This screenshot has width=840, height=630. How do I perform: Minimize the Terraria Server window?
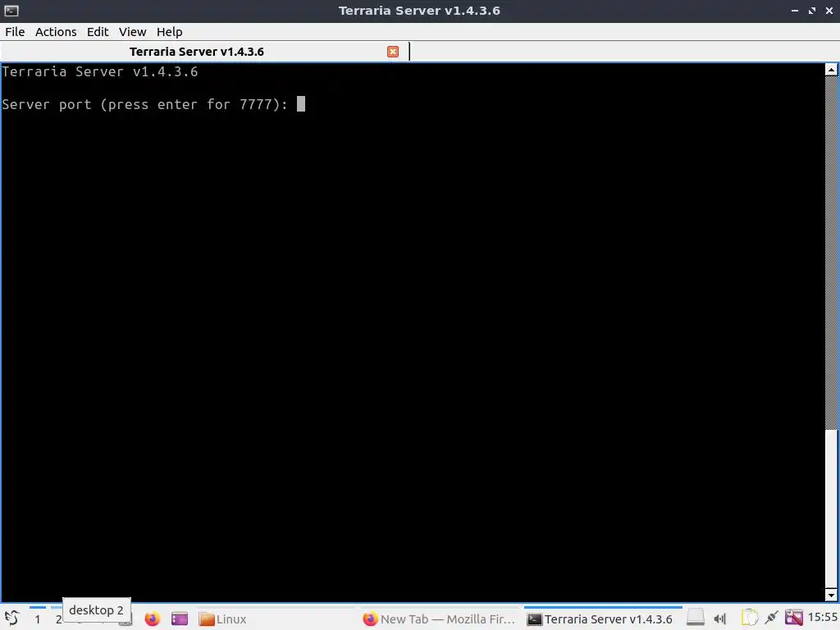tap(795, 11)
